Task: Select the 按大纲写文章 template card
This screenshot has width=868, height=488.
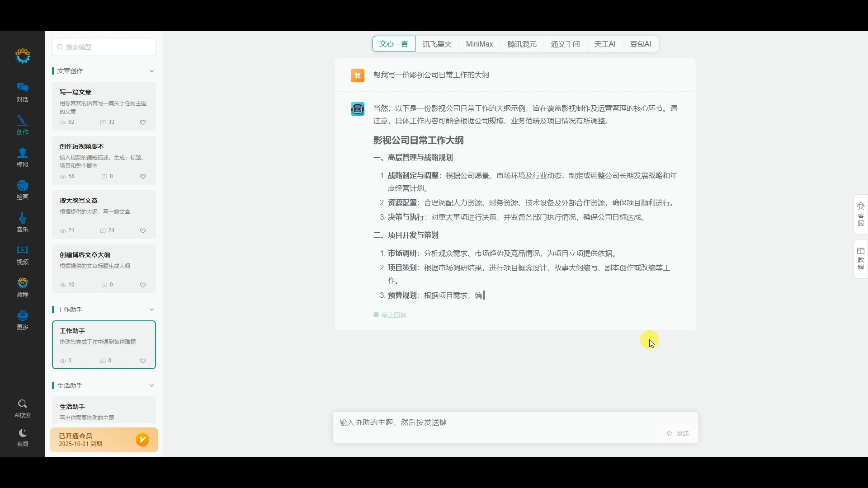Action: [104, 215]
